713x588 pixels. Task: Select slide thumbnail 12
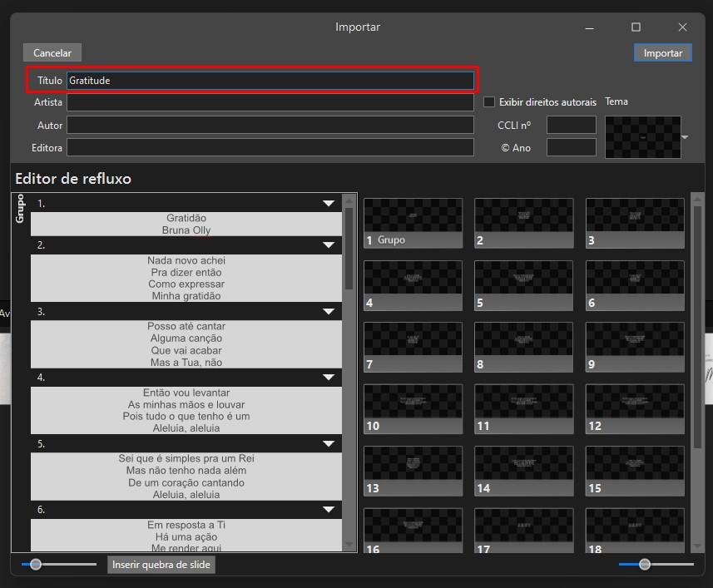pos(635,409)
